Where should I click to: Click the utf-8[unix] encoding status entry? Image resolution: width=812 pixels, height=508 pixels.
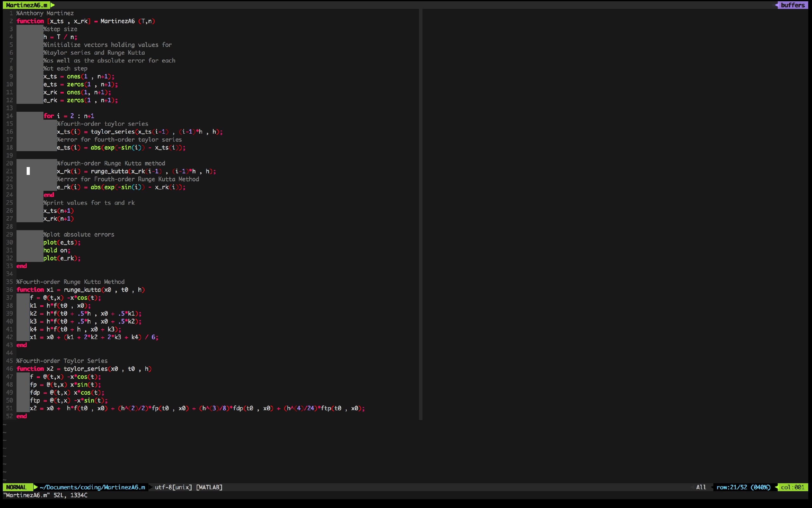point(174,487)
